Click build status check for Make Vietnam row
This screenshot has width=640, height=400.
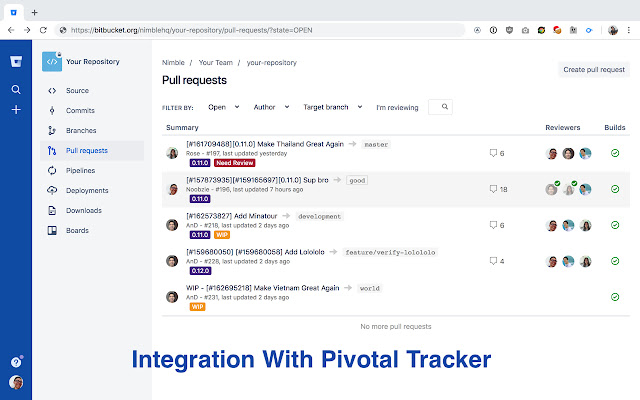coord(615,297)
